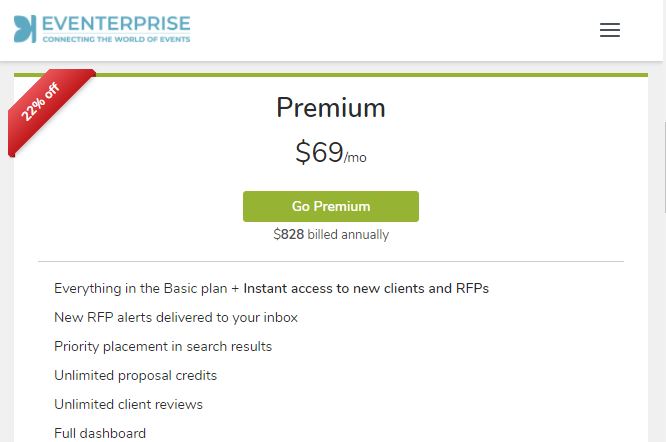Click the /mo billing period label

point(356,158)
